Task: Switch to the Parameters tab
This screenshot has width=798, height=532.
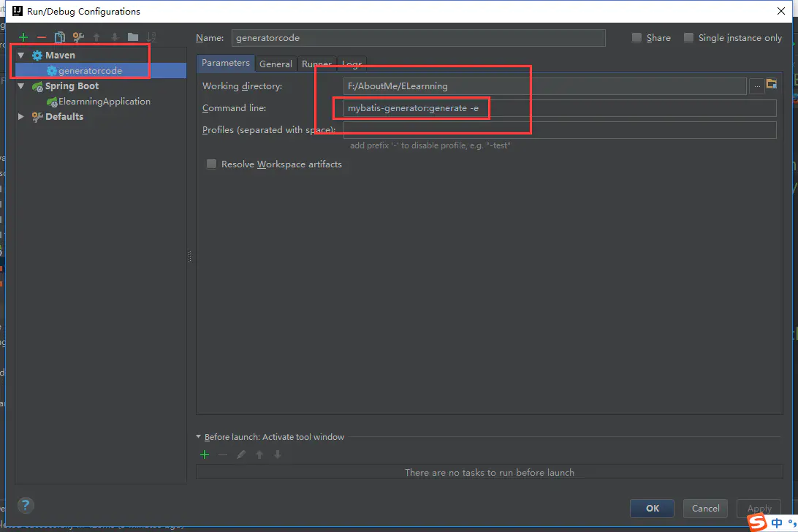Action: click(x=226, y=63)
